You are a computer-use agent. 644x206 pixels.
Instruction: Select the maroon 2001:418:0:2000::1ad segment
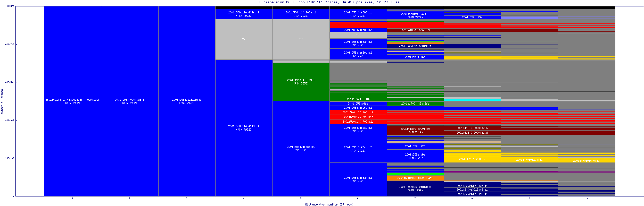[472, 133]
